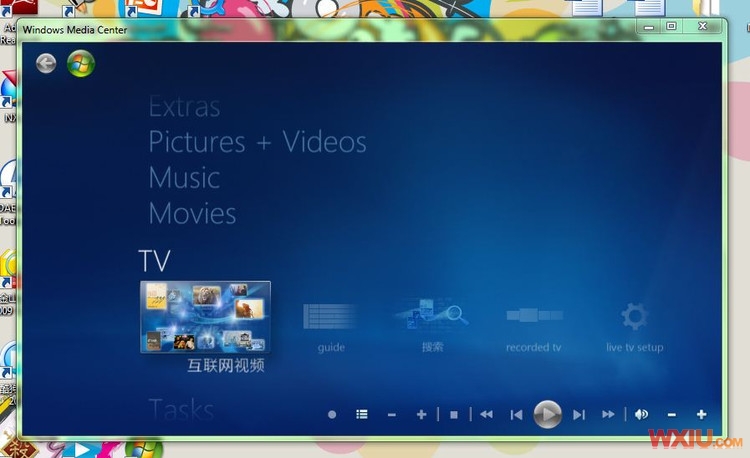Screen dimensions: 750x458
Task: Select the TV category heading
Action: tap(154, 261)
